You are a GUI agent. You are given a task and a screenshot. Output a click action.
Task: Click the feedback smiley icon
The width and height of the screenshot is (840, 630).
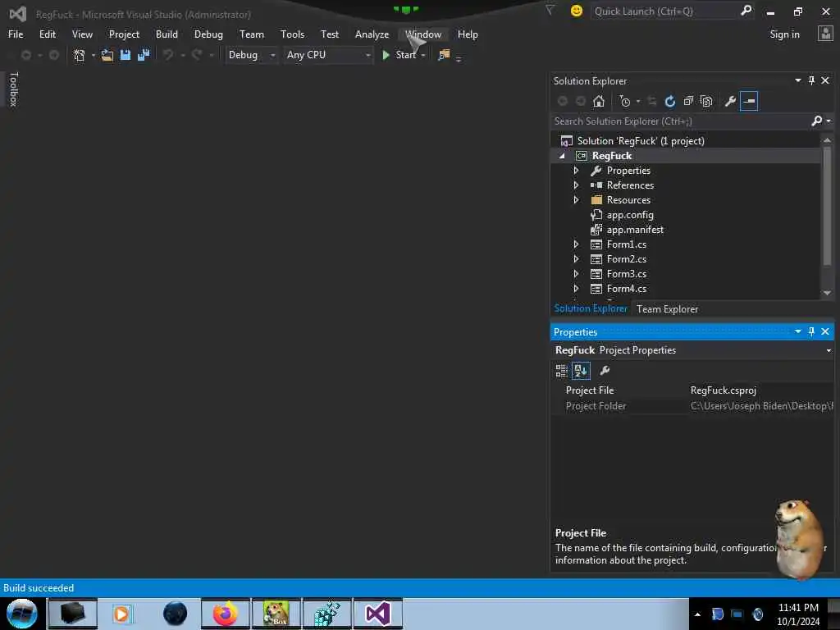click(577, 11)
